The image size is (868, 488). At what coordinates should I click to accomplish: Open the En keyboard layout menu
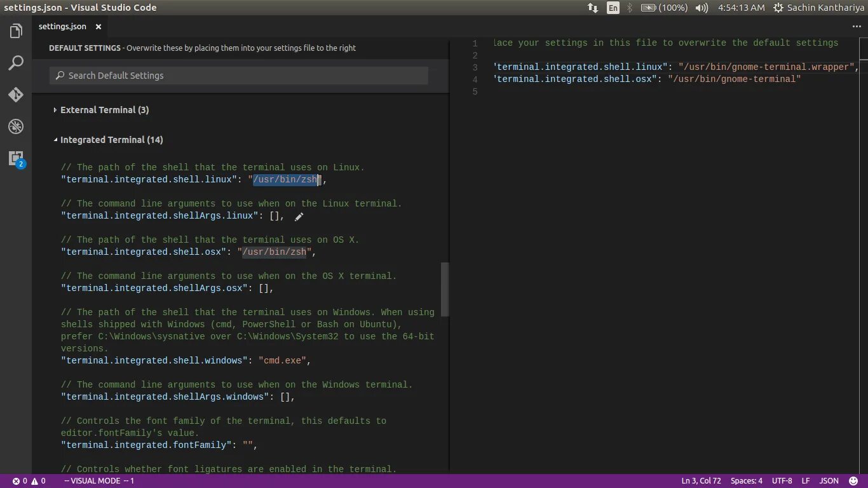pos(613,8)
